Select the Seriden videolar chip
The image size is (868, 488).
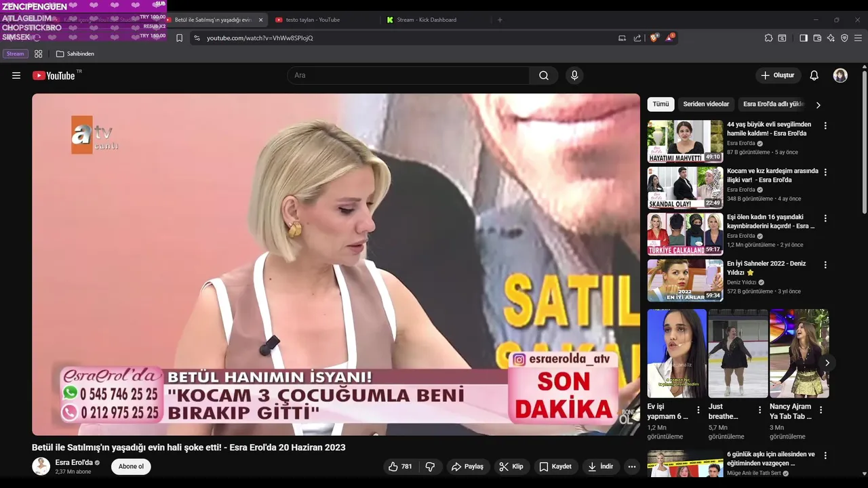[x=706, y=104]
